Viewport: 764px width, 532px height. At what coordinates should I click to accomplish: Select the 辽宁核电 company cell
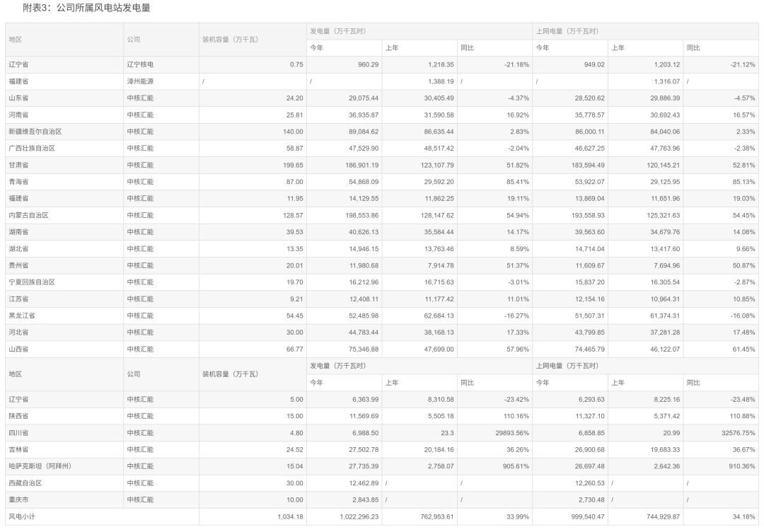click(140, 64)
